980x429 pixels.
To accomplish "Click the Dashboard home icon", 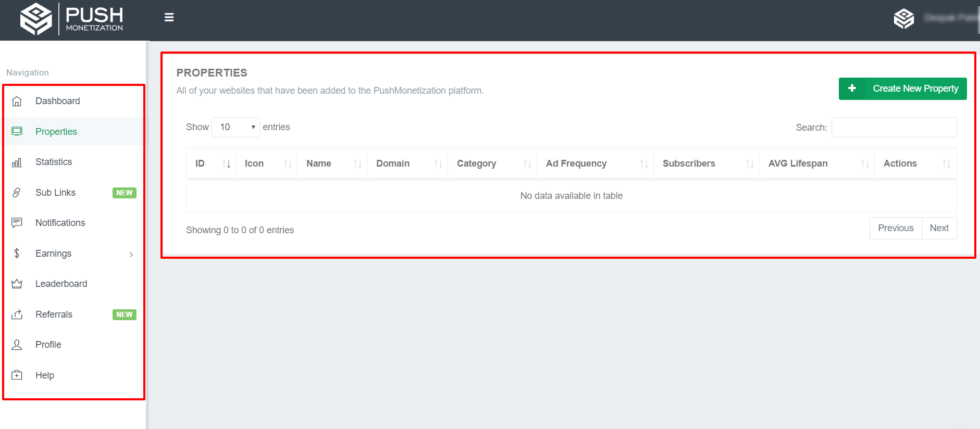I will pos(17,101).
